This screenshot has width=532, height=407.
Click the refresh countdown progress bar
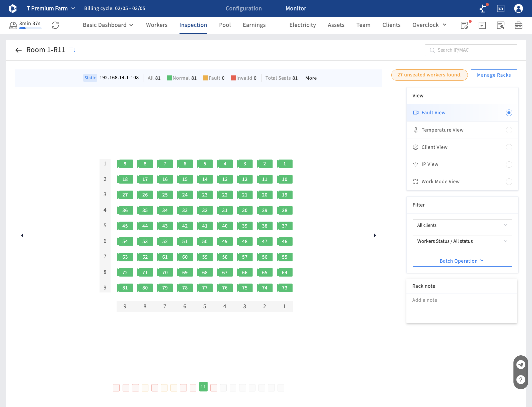click(x=30, y=28)
